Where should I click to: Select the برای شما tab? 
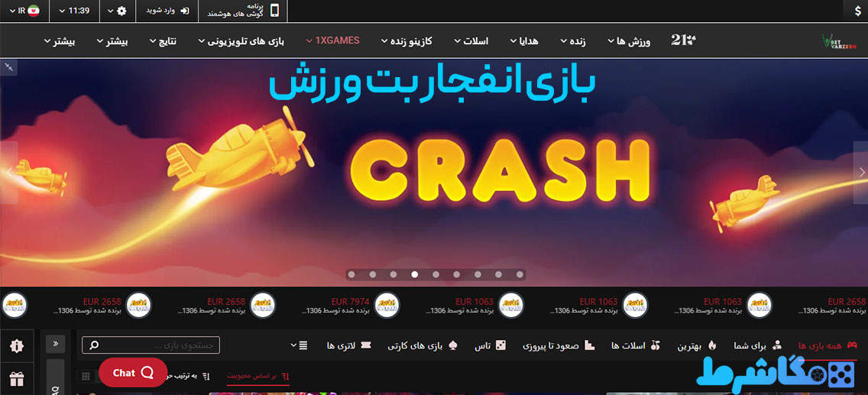pos(759,345)
